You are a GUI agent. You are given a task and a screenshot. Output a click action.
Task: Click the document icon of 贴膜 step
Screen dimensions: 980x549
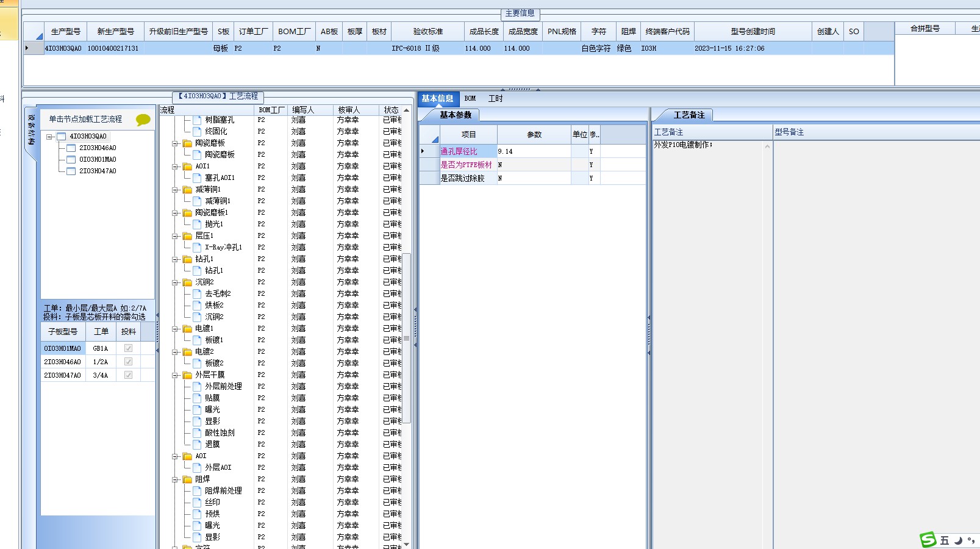tap(198, 398)
